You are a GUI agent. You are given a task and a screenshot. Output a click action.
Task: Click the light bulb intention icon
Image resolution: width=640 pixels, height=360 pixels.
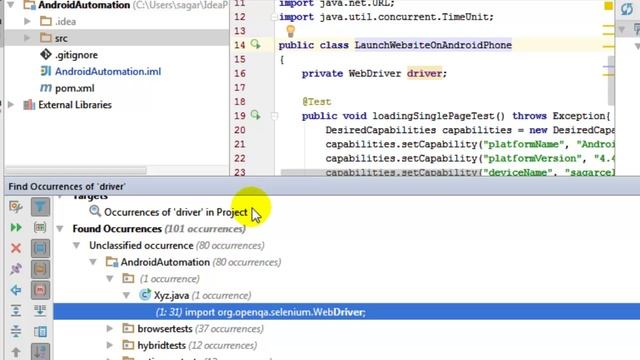click(290, 31)
